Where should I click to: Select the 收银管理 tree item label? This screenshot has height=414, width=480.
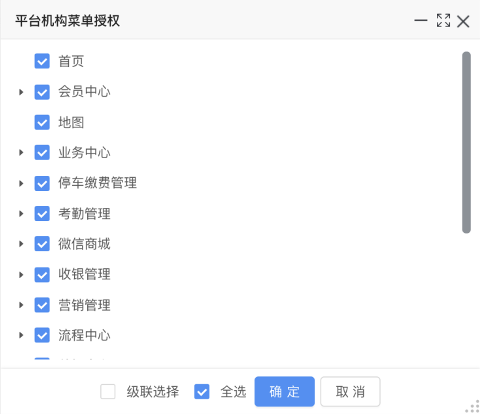tap(84, 274)
